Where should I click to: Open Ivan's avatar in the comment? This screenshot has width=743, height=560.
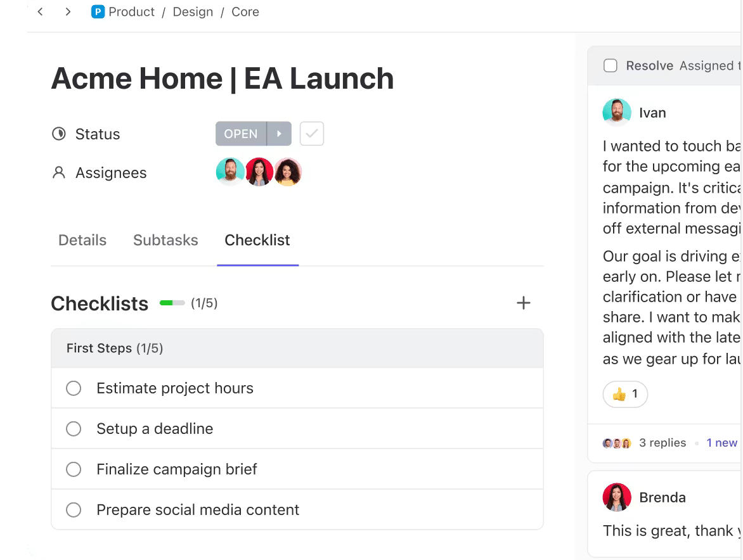(616, 113)
